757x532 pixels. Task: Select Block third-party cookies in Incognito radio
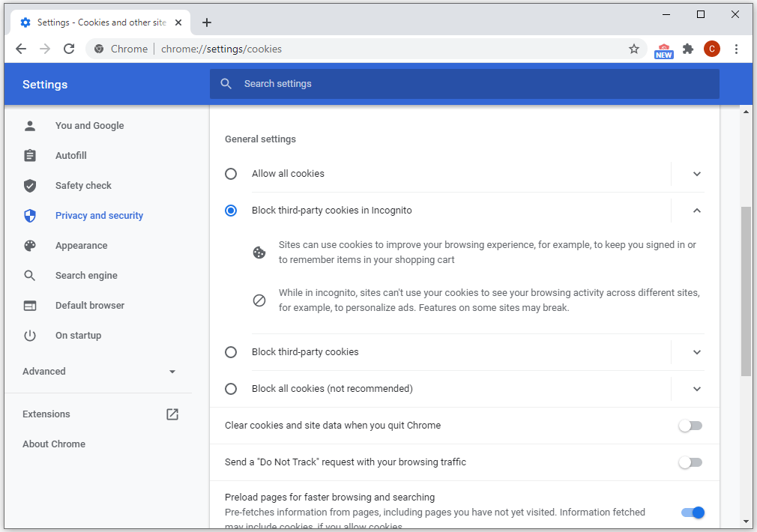click(231, 211)
